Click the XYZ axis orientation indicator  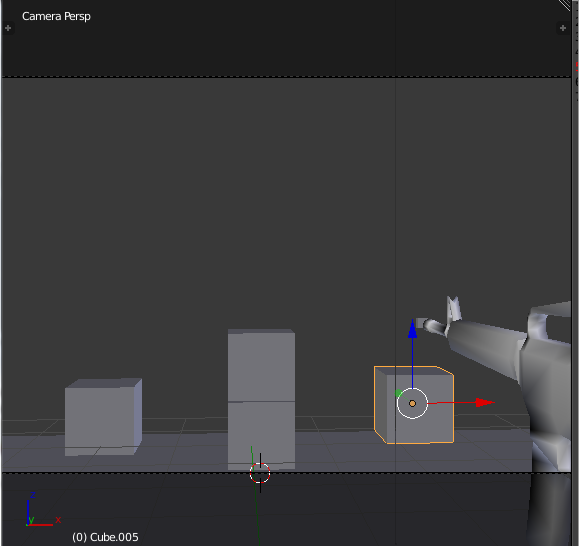coord(42,509)
